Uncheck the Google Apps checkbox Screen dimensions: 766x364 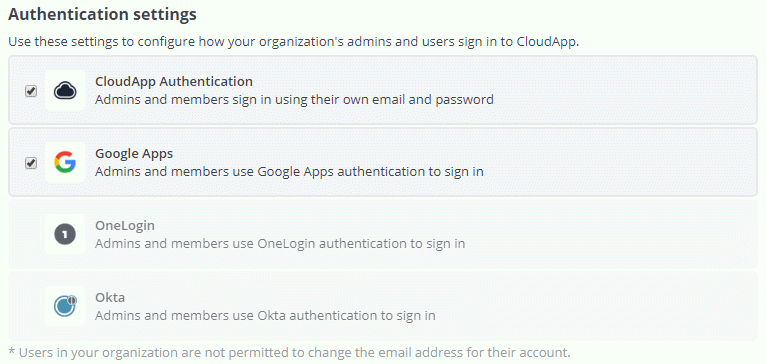pos(31,163)
